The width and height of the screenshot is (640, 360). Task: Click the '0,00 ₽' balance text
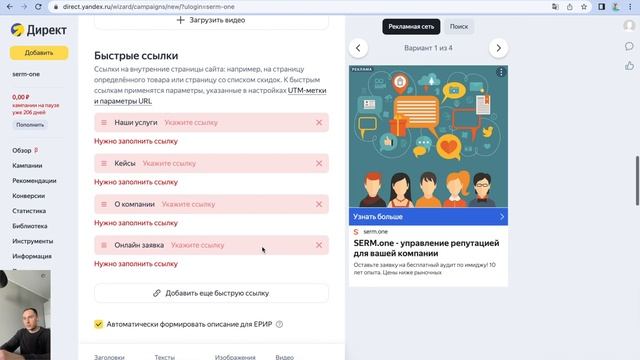coord(20,97)
